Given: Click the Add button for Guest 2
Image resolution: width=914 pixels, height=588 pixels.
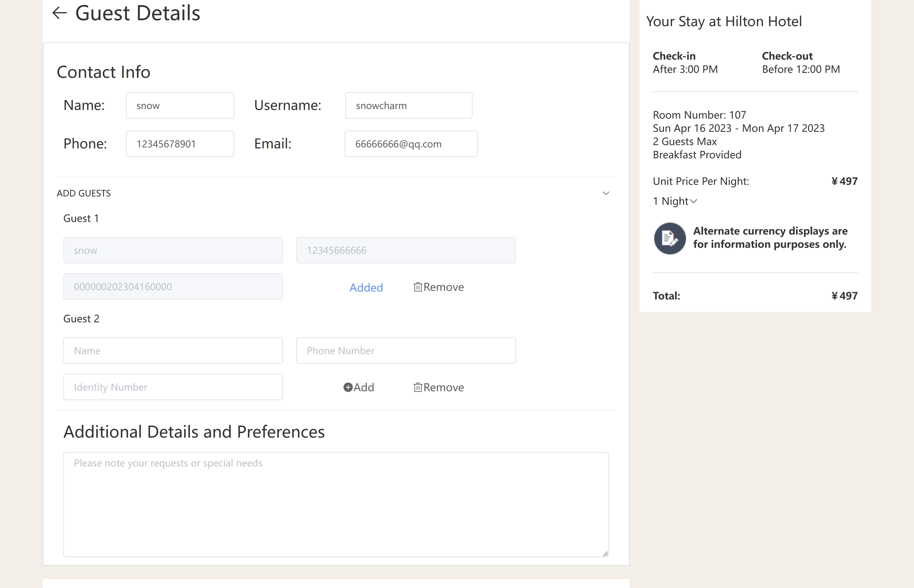Looking at the screenshot, I should point(359,387).
